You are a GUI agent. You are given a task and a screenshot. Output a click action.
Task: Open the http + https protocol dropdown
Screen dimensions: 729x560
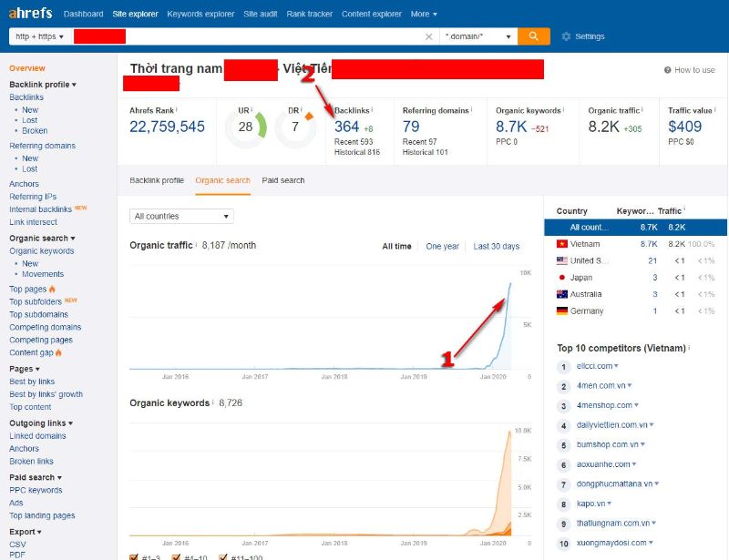point(39,36)
